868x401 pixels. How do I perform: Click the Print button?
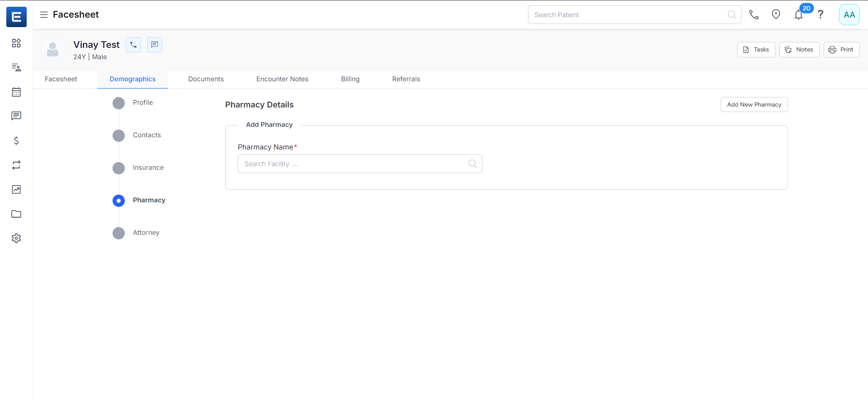841,50
